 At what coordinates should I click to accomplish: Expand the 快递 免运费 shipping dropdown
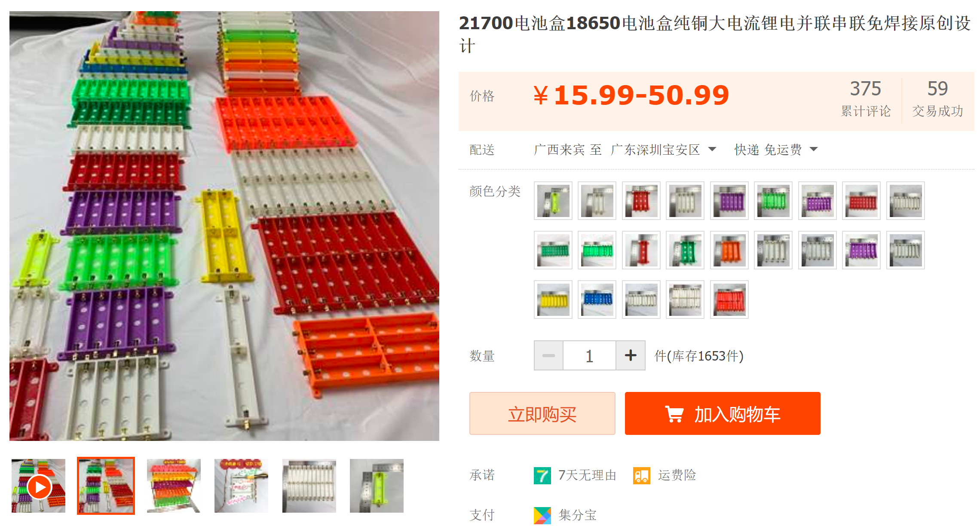(775, 150)
